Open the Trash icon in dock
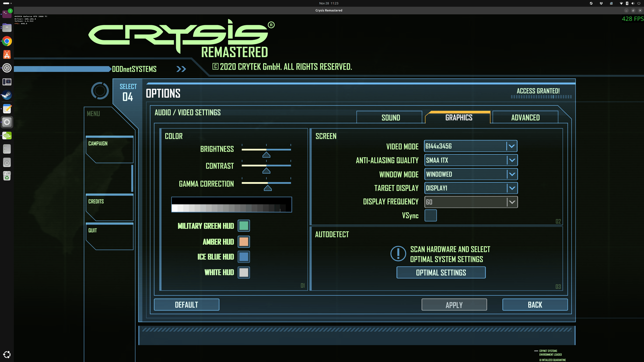Screen dimensions: 644x362 7,176
